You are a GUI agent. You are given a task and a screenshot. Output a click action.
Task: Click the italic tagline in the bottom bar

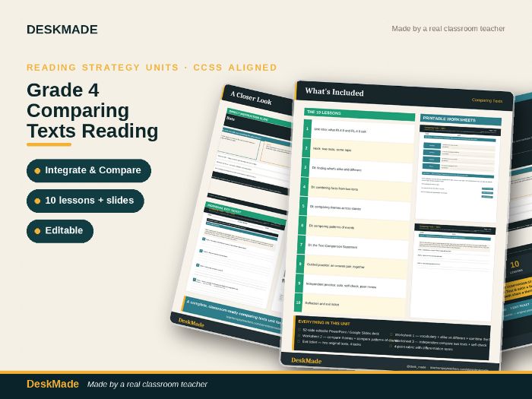tap(147, 385)
